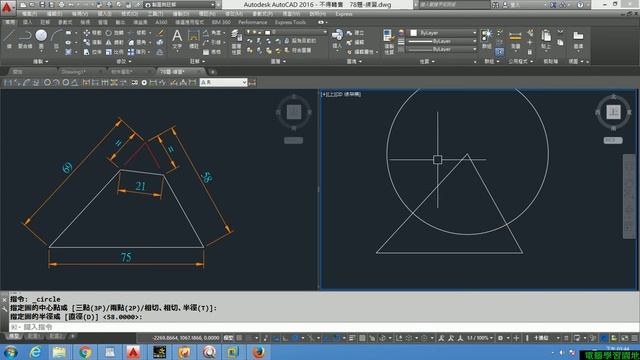Expand the Annotation panel (註解) flyout
640x360 pixels.
pyautogui.click(x=197, y=61)
